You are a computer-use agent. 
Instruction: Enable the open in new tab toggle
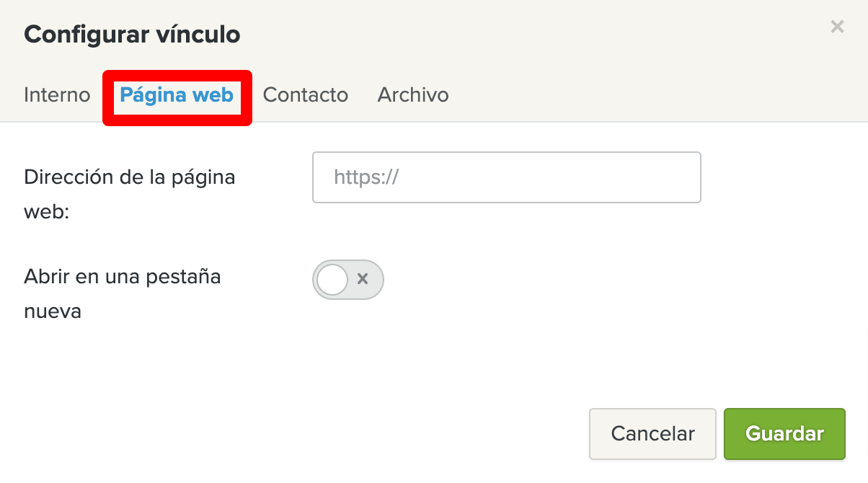(348, 280)
